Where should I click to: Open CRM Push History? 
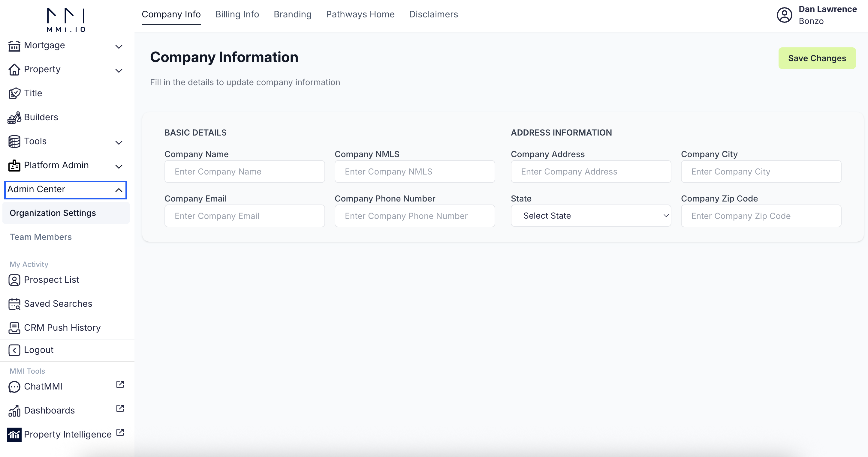click(x=62, y=327)
